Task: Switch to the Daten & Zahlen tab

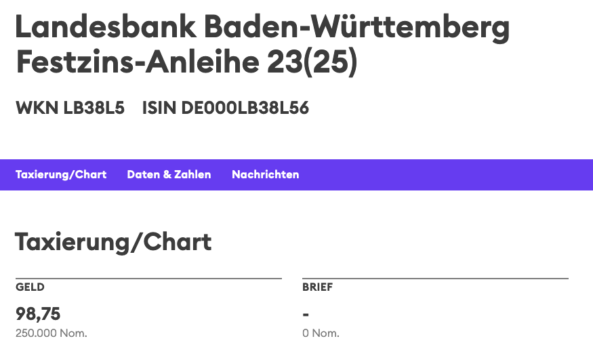Action: (169, 175)
